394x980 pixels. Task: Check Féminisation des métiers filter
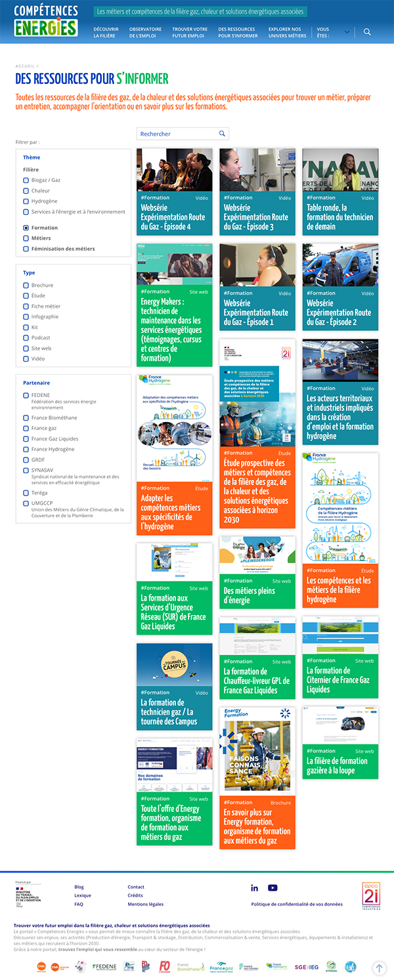(x=26, y=249)
